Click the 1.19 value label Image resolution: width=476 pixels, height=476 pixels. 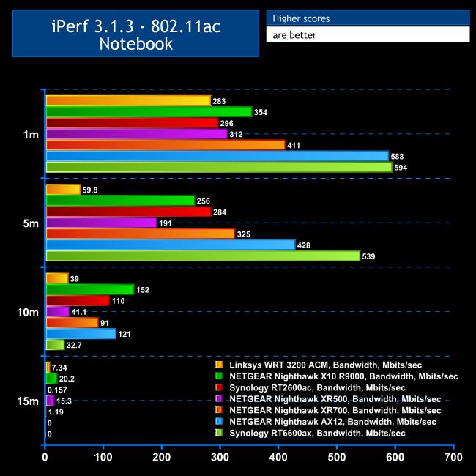point(56,412)
